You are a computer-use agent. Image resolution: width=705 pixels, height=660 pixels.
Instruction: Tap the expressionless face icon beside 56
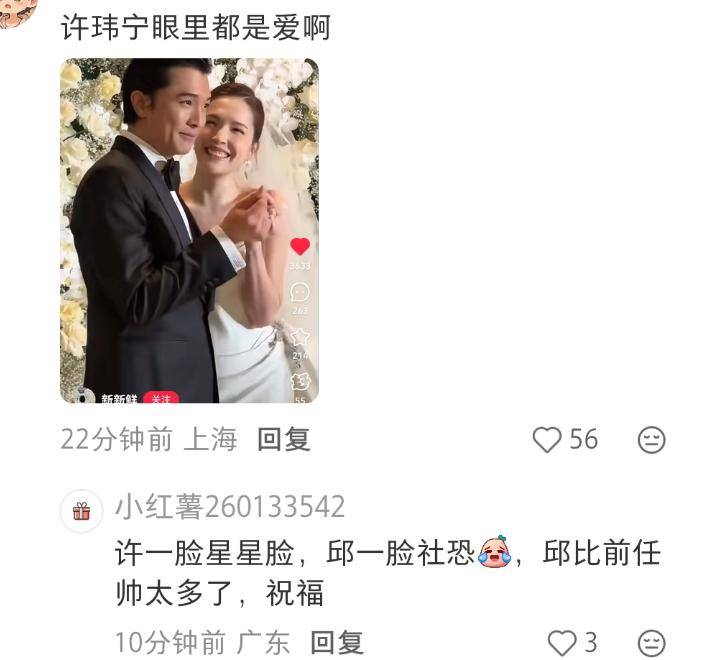coord(651,439)
